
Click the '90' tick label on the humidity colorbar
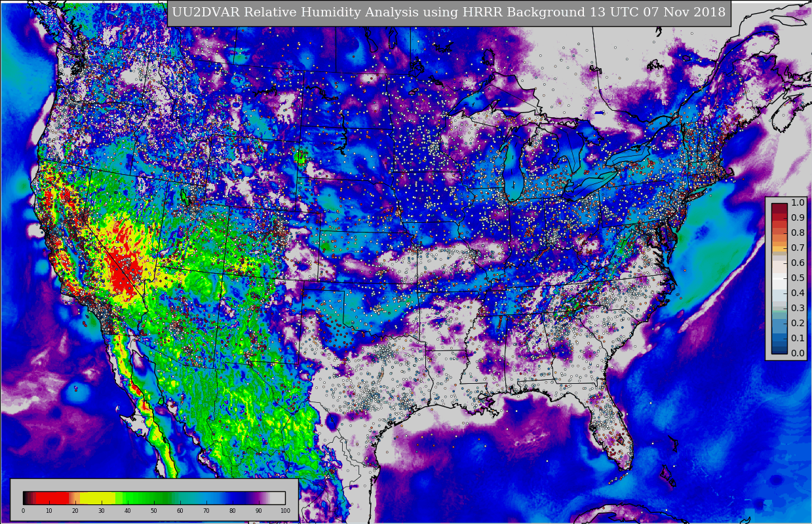pyautogui.click(x=259, y=511)
